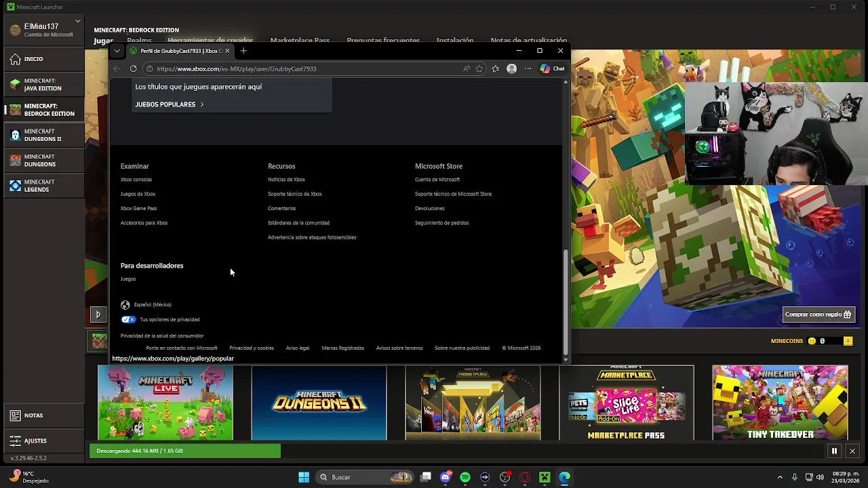Open the Windows Start menu
Viewport: 868px width, 488px height.
tap(304, 477)
